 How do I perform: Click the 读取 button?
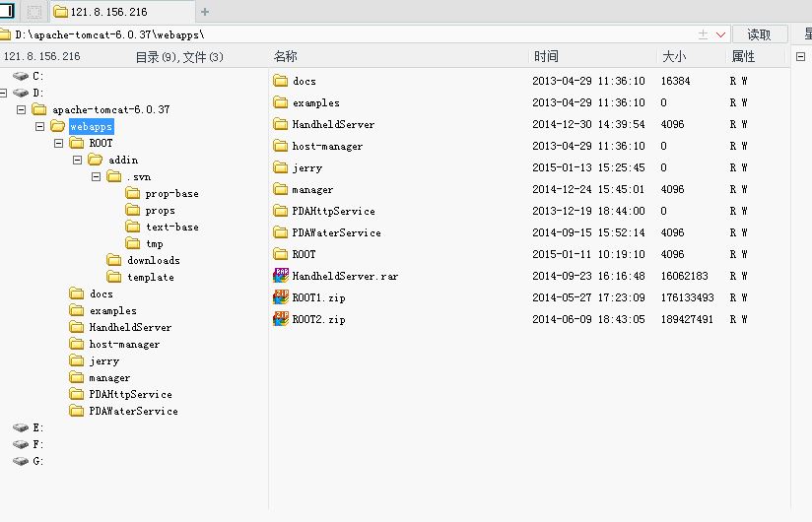click(760, 34)
